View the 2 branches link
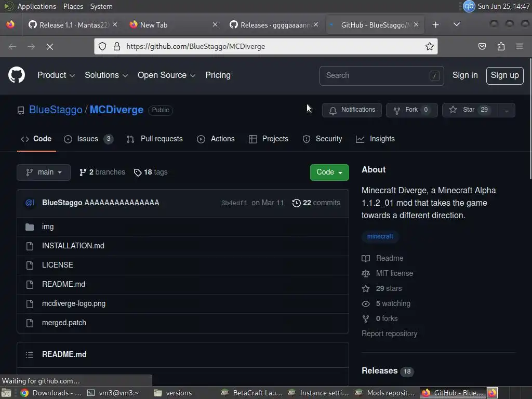532x399 pixels. [102, 172]
